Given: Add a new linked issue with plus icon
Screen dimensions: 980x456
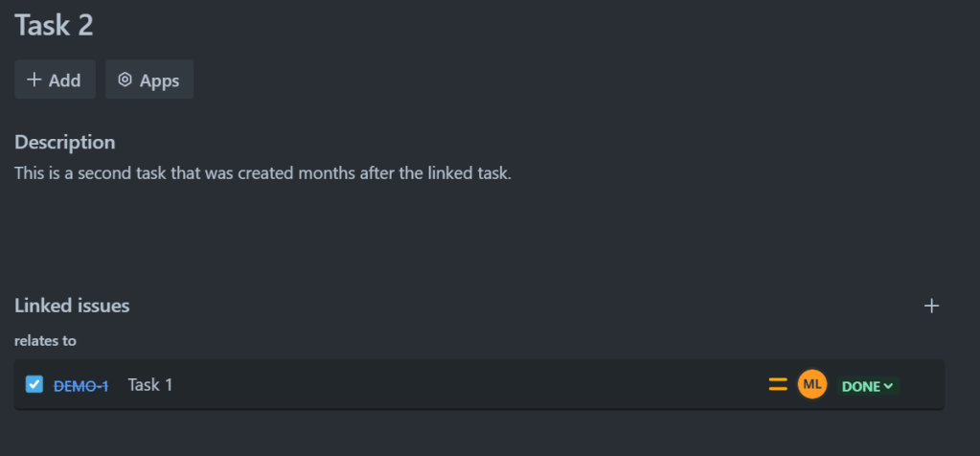Looking at the screenshot, I should (x=931, y=306).
